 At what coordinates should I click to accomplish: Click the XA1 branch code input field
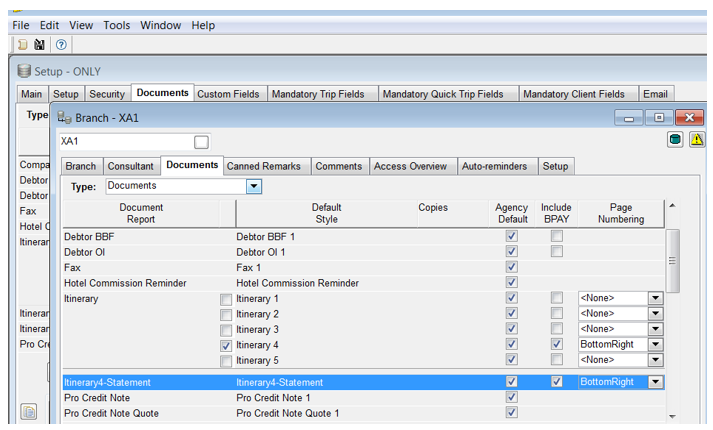pyautogui.click(x=126, y=142)
